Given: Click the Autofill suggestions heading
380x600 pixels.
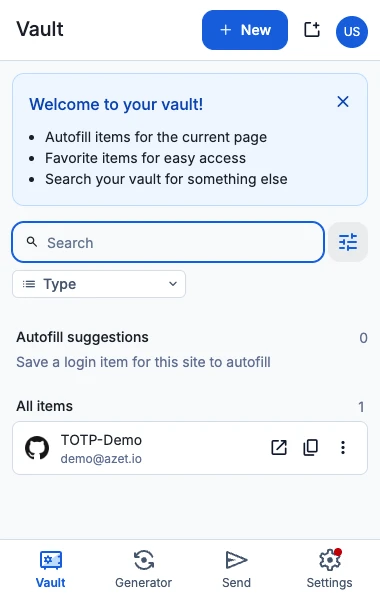Looking at the screenshot, I should coord(82,337).
